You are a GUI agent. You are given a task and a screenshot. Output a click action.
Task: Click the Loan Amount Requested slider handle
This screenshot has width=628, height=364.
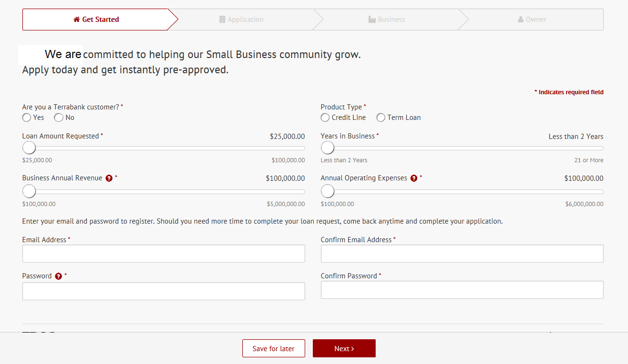coord(29,148)
